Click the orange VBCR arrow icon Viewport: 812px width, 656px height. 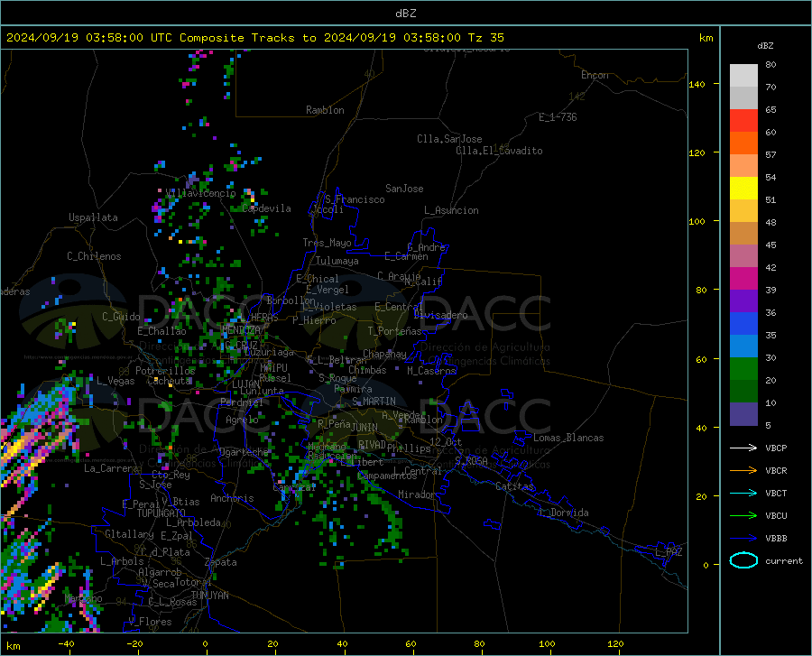[x=743, y=470]
